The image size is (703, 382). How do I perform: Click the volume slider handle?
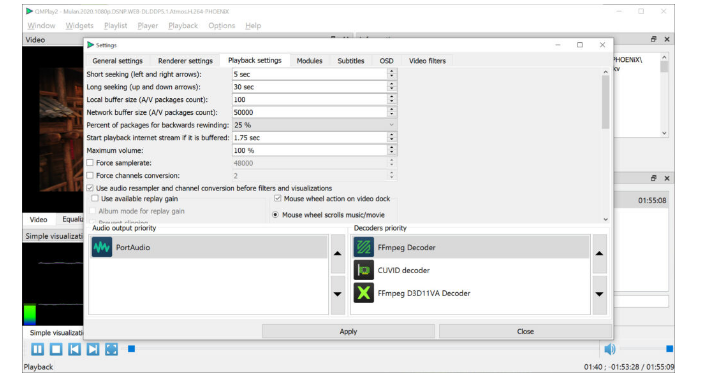coord(669,348)
